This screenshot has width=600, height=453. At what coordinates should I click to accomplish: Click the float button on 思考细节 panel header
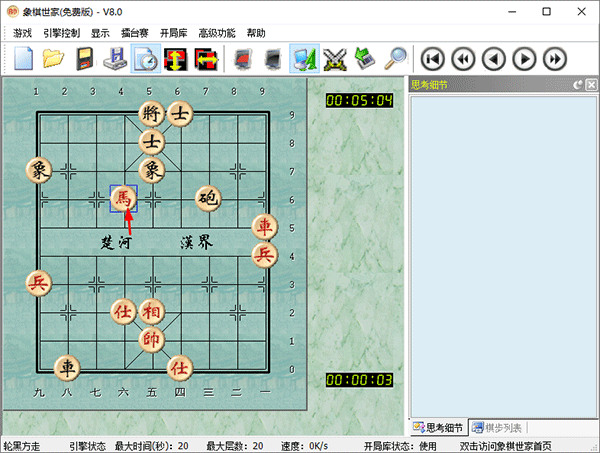(578, 85)
